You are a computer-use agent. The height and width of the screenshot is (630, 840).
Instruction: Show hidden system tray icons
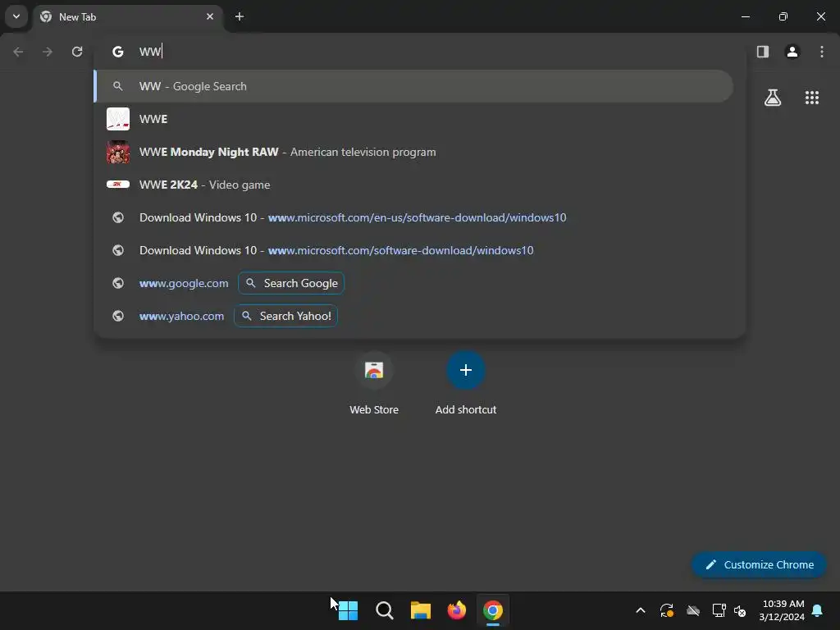pyautogui.click(x=640, y=610)
